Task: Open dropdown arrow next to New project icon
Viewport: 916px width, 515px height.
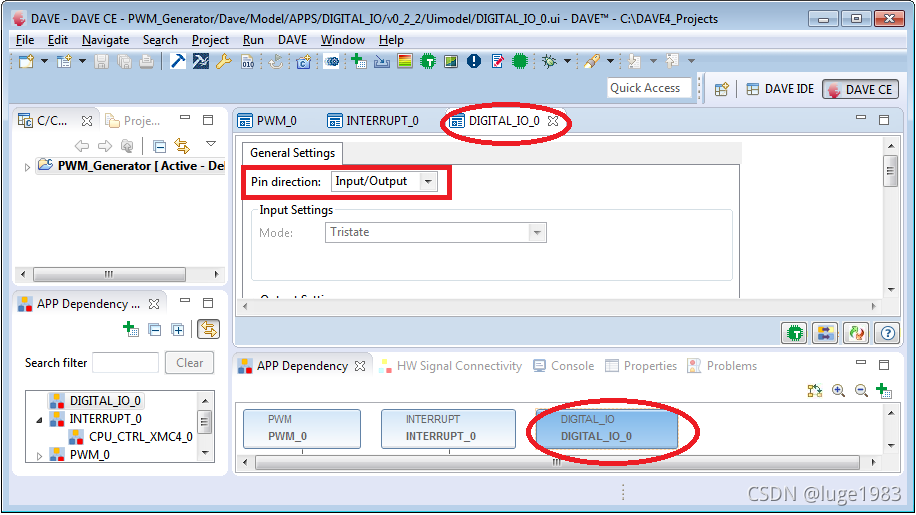Action: click(44, 61)
